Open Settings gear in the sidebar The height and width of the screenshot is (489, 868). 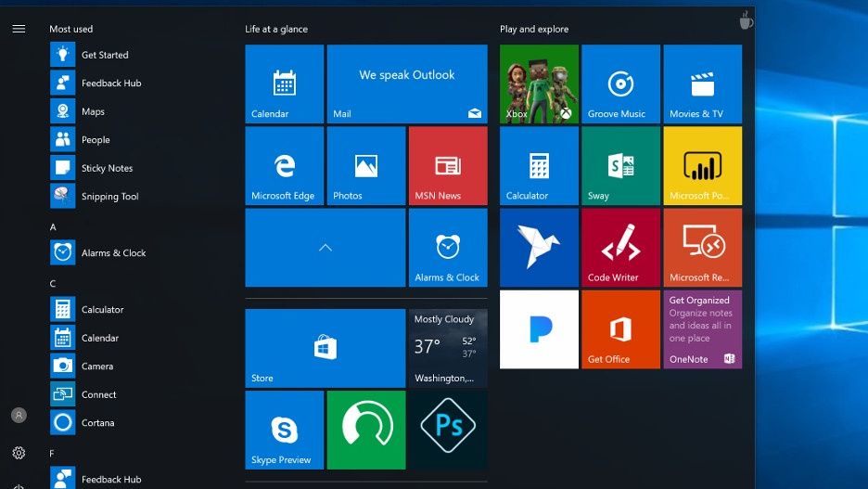19,453
